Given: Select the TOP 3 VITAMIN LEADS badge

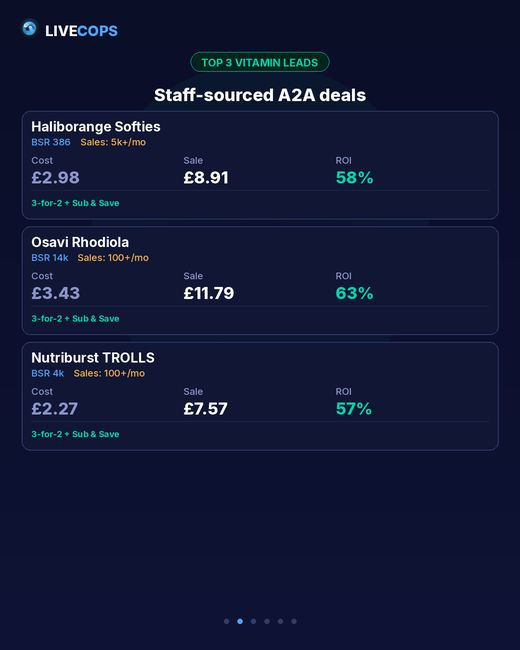Looking at the screenshot, I should click(x=260, y=63).
